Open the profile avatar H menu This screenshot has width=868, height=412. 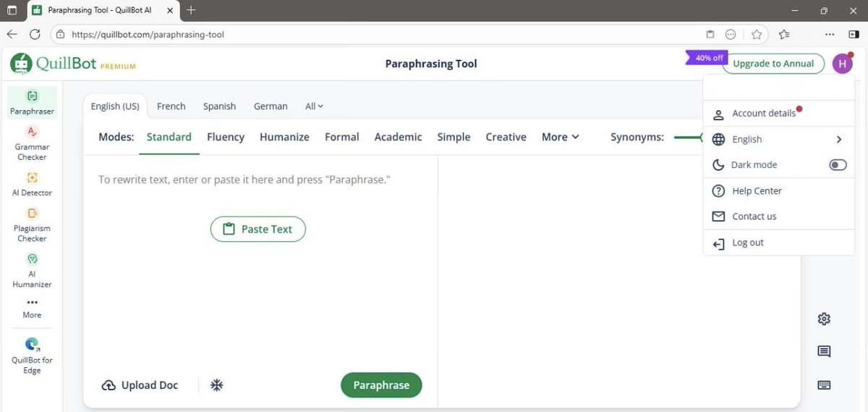pos(842,64)
